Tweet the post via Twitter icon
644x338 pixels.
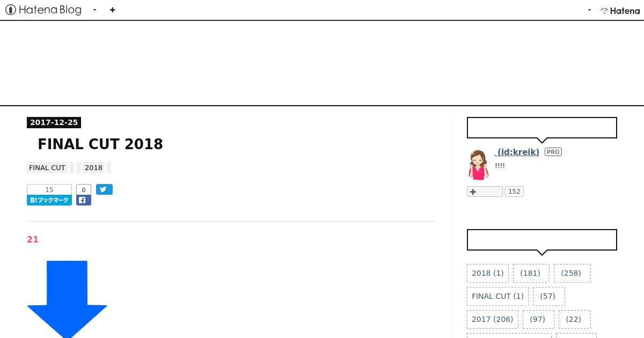click(x=104, y=189)
